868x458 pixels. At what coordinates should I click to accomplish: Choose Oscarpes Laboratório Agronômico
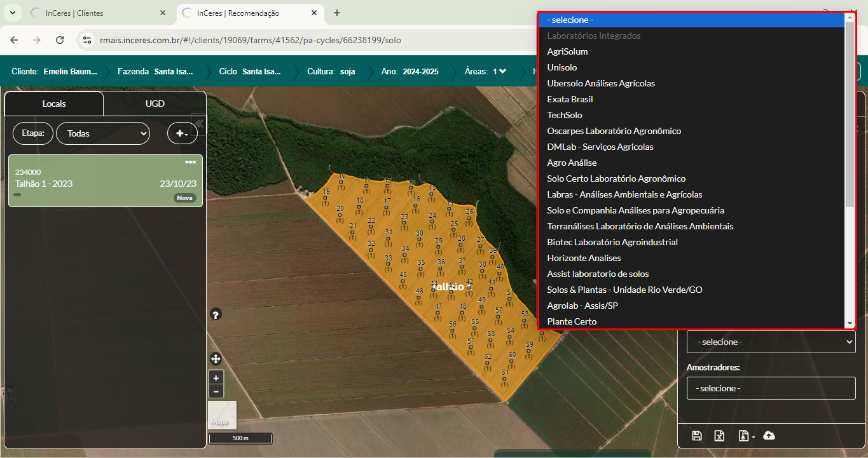(692, 131)
